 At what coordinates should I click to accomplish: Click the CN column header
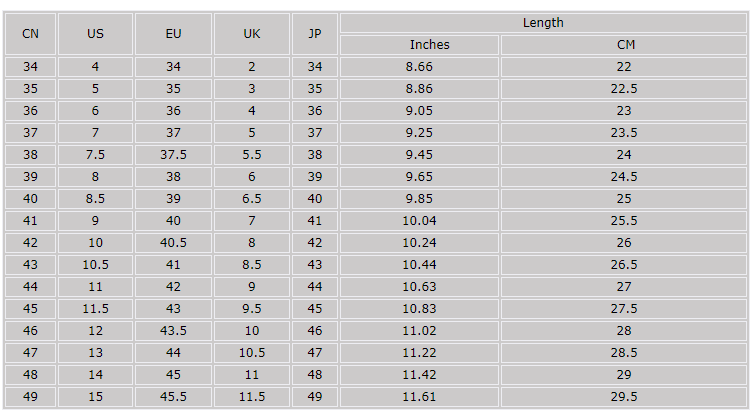(30, 34)
